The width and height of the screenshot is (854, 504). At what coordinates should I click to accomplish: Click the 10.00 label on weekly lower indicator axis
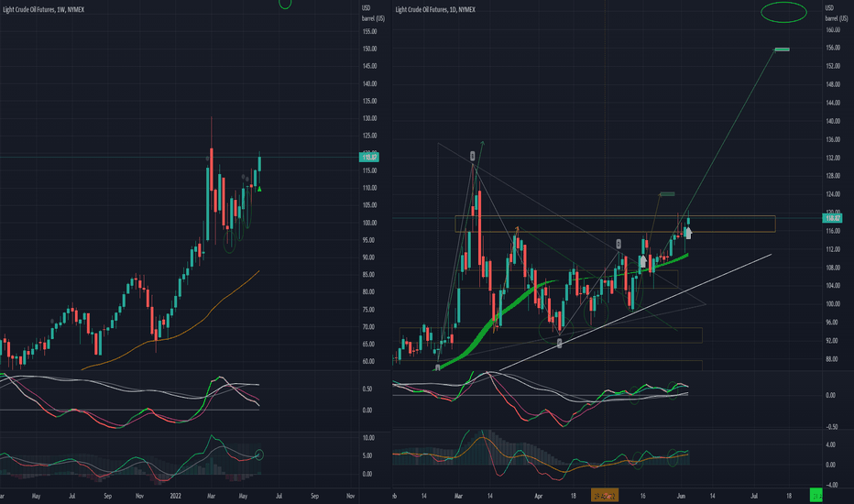(x=368, y=438)
